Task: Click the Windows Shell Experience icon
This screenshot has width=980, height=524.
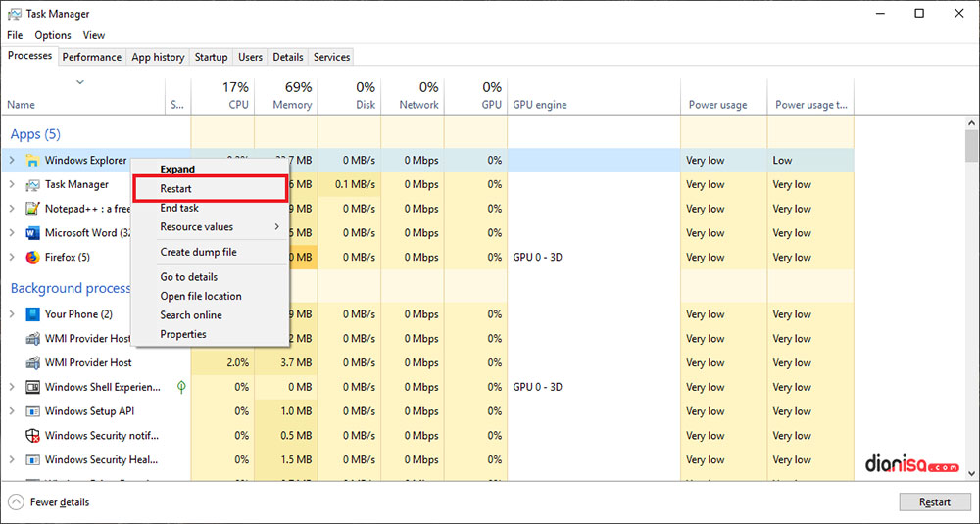Action: [x=32, y=387]
